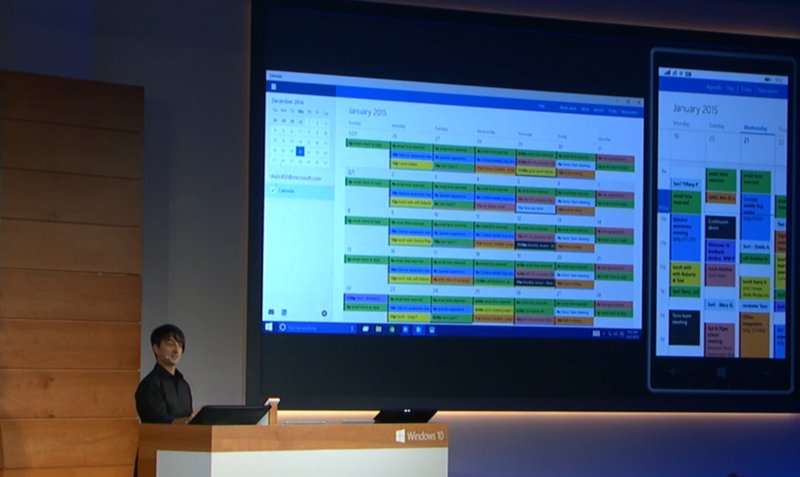Select the microsoft.com account in the sidebar
Viewport: 800px width, 477px height.
pyautogui.click(x=292, y=174)
